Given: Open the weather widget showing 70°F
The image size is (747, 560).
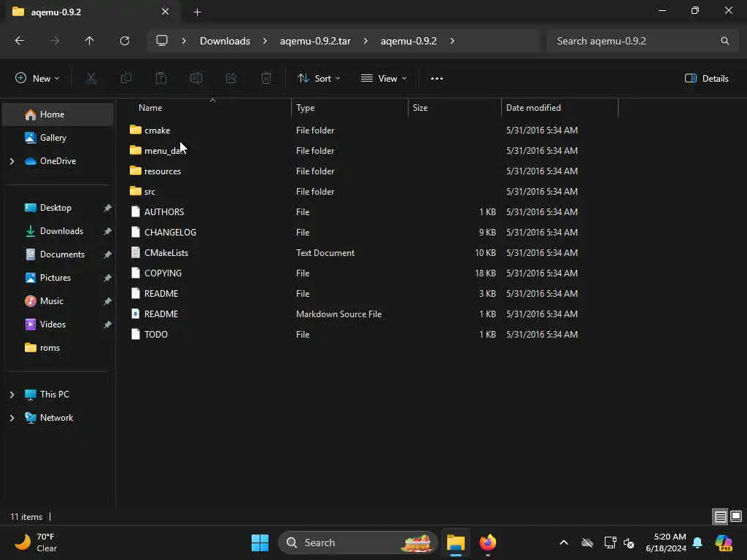Looking at the screenshot, I should click(x=36, y=542).
